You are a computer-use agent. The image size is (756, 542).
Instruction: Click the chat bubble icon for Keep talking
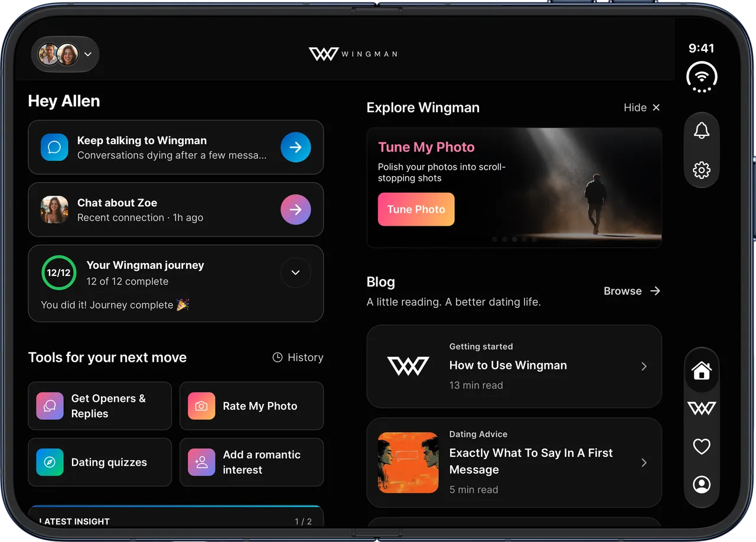pyautogui.click(x=54, y=147)
